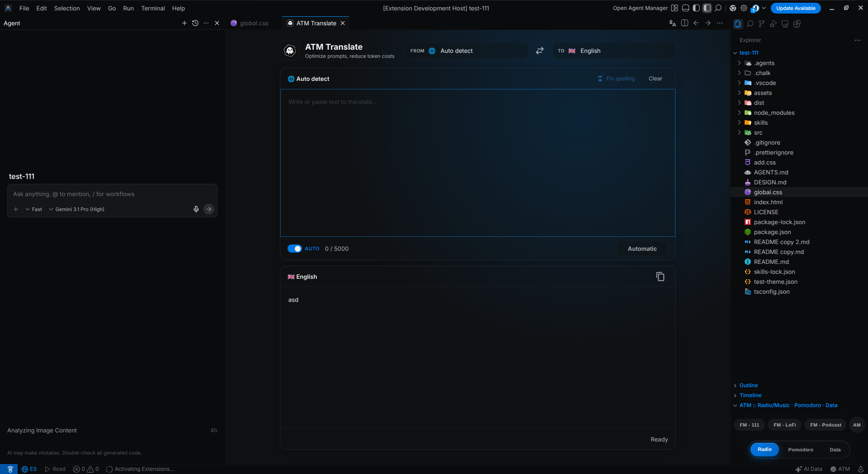
Task: Open the account profile dropdown in title bar
Action: click(x=758, y=8)
